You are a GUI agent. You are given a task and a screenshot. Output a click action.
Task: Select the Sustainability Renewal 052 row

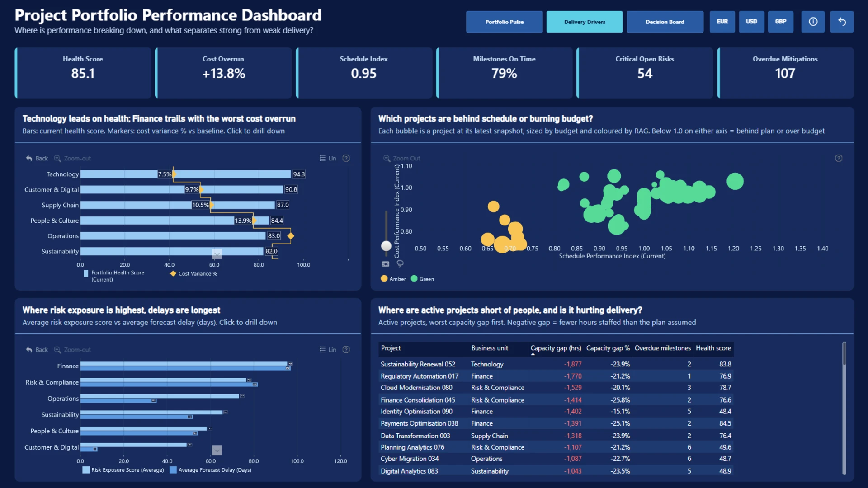pos(556,364)
